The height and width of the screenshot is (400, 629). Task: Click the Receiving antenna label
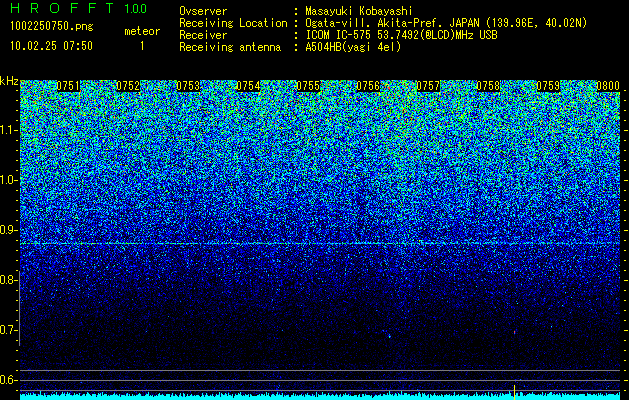(x=230, y=47)
